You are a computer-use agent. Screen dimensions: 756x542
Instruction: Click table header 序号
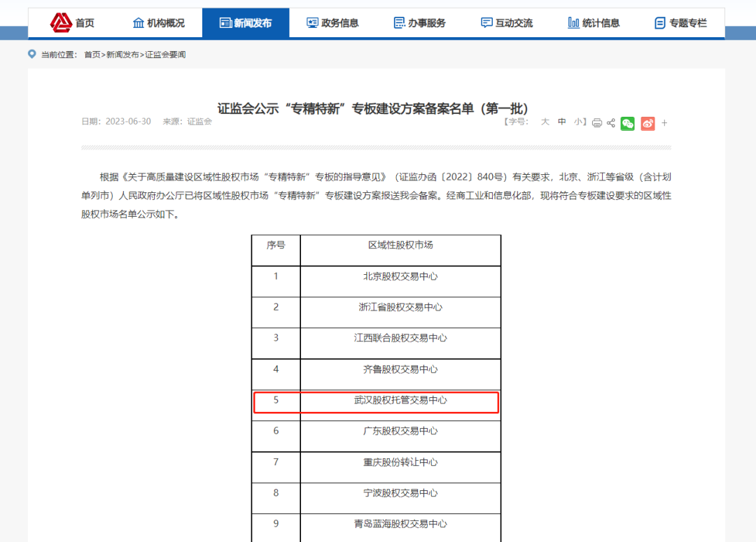276,245
